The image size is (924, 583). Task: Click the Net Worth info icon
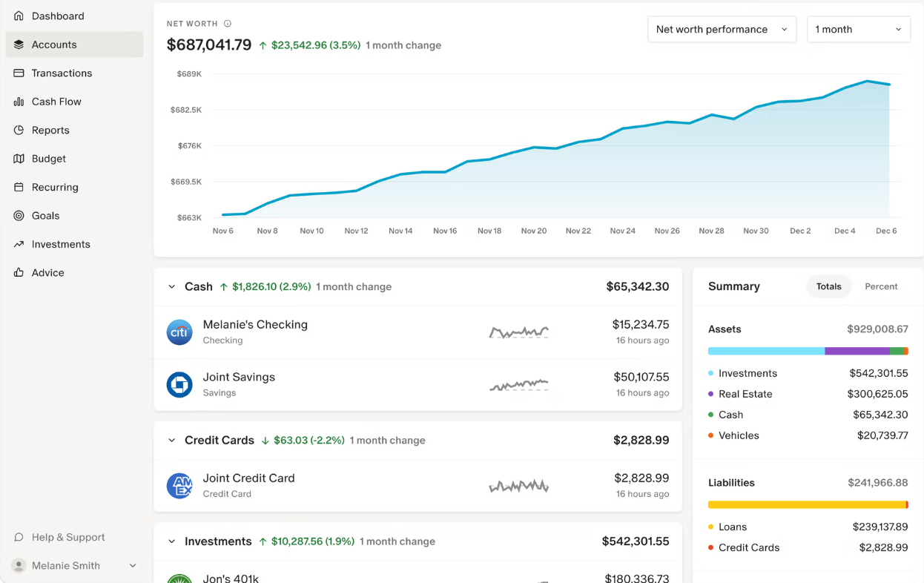(x=228, y=24)
